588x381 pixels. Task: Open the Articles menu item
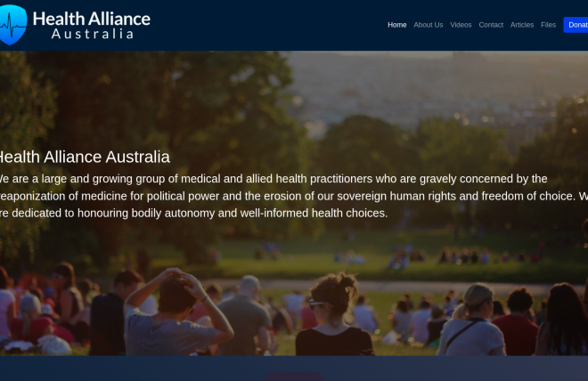522,25
